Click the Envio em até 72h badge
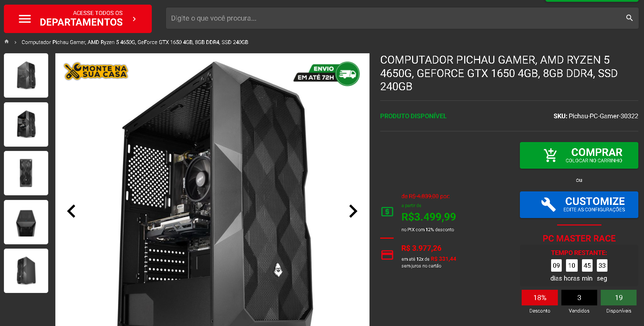The width and height of the screenshot is (644, 326). click(327, 74)
